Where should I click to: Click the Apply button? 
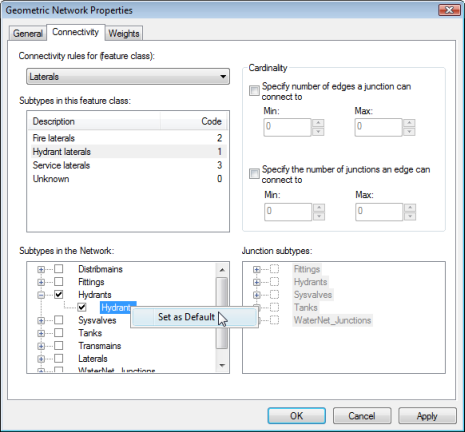427,416
